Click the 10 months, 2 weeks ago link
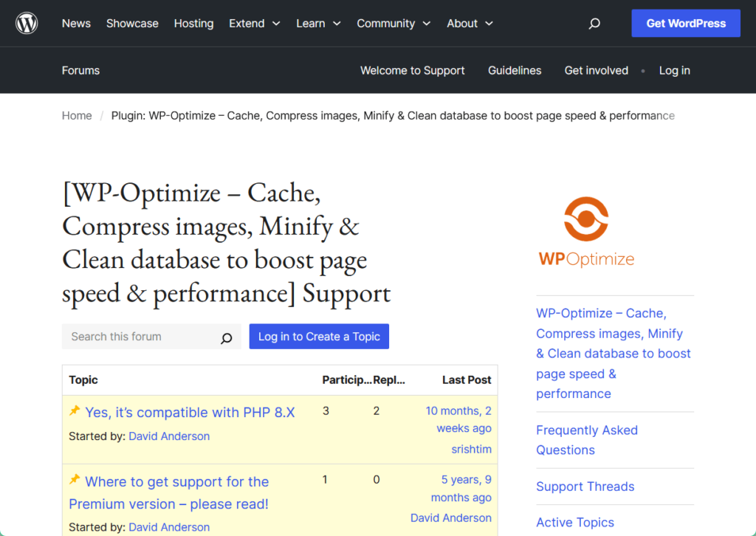Viewport: 756px width, 536px height. (458, 419)
